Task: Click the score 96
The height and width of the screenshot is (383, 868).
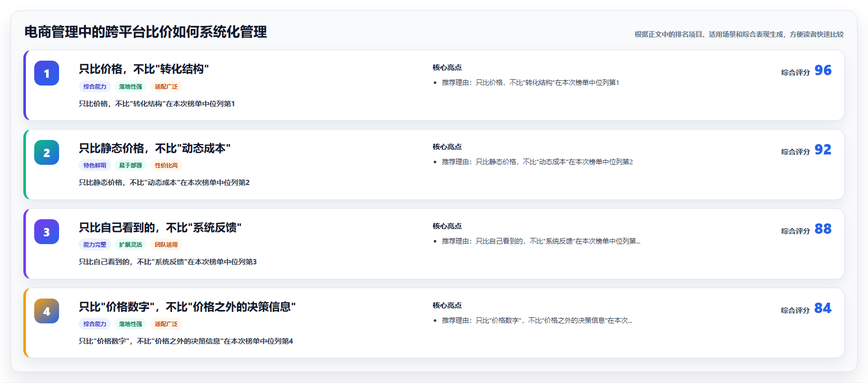Action: click(x=823, y=70)
